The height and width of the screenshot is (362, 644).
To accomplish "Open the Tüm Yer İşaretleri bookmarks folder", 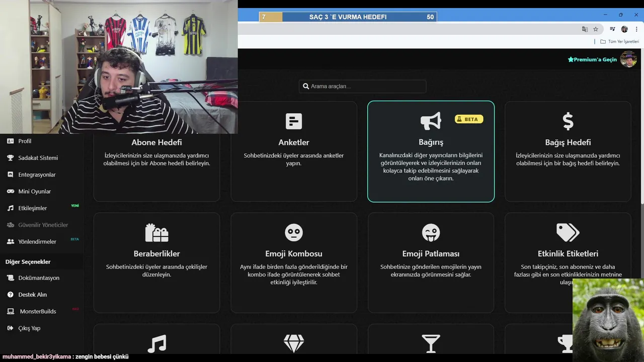I will click(x=619, y=42).
